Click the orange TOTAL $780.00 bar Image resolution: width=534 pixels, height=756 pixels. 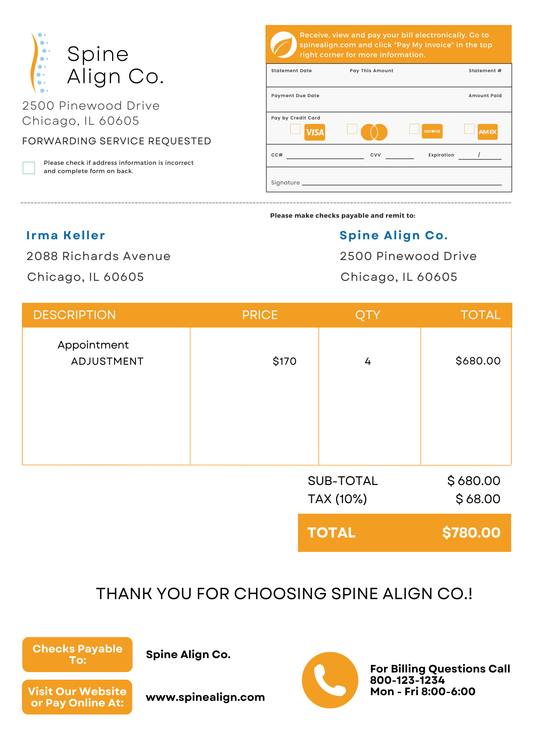tap(404, 533)
